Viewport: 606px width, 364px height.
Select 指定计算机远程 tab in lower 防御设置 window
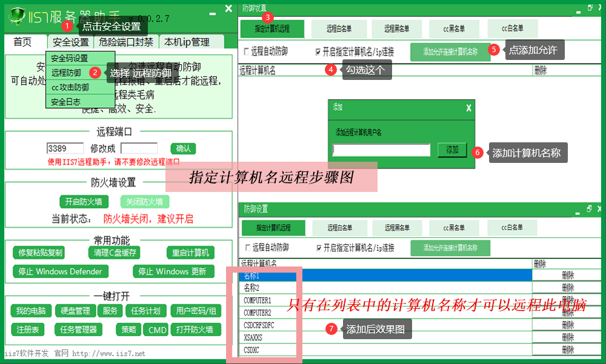point(274,228)
